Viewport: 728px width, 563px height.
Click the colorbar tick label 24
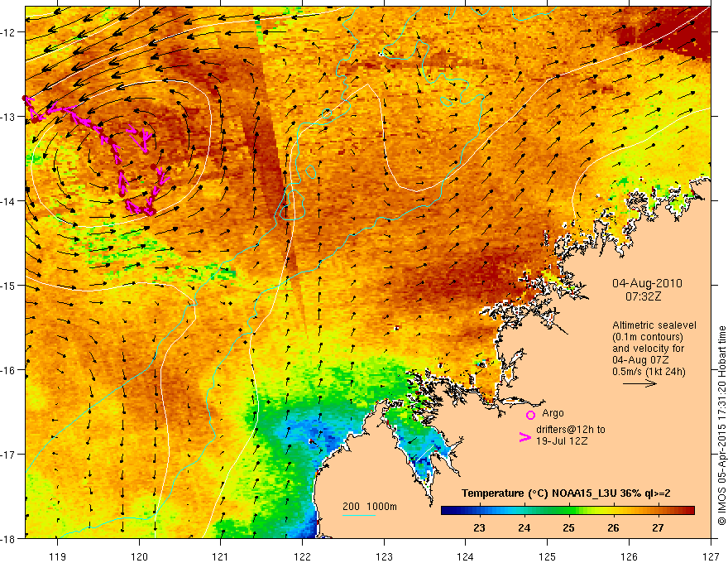coord(524,527)
